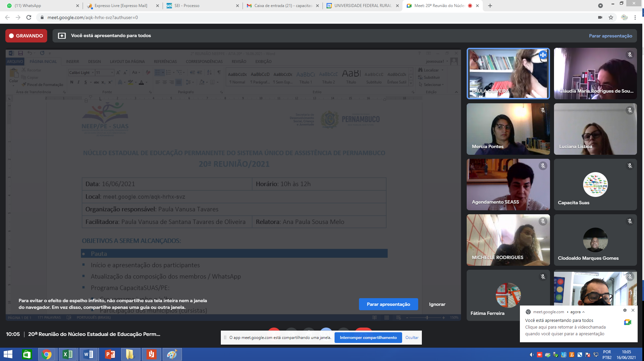
Task: Open Chrome three-dot menu
Action: tap(635, 17)
